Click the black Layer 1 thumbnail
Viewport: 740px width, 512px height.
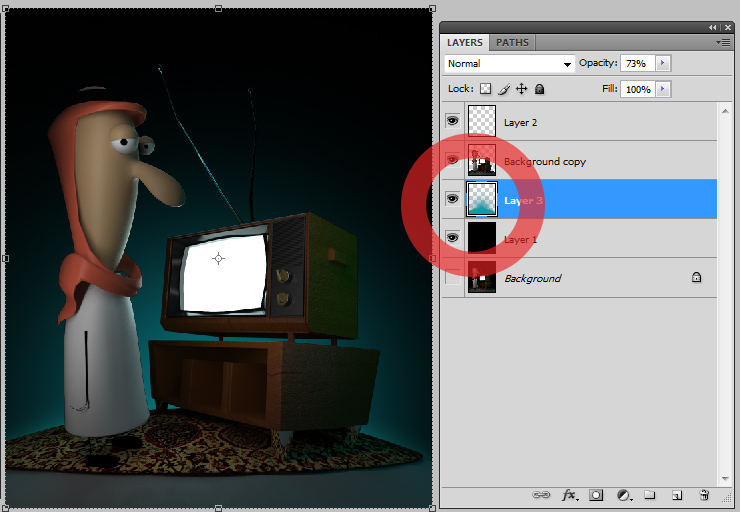pyautogui.click(x=482, y=238)
